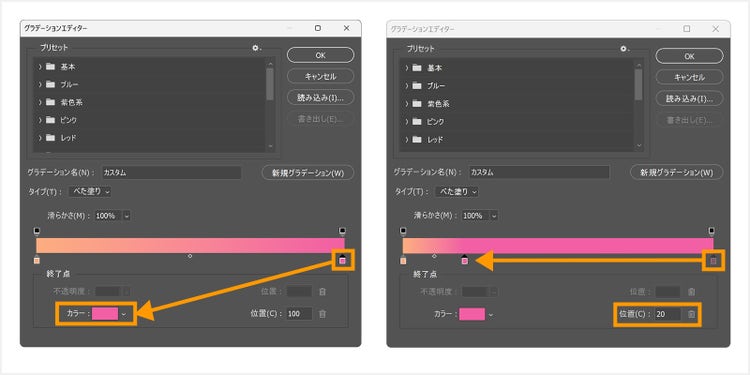Expand レッド preset folder in left dialog
Image resolution: width=750 pixels, height=375 pixels.
pyautogui.click(x=40, y=138)
